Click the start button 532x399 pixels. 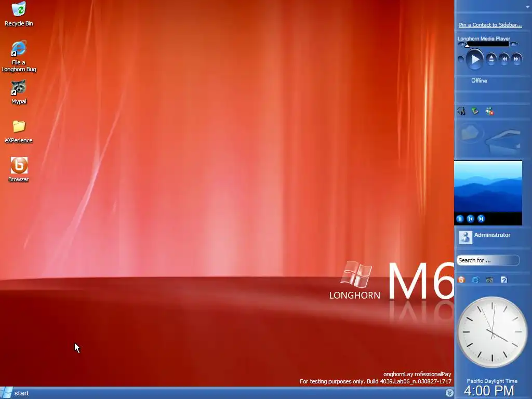(16, 393)
